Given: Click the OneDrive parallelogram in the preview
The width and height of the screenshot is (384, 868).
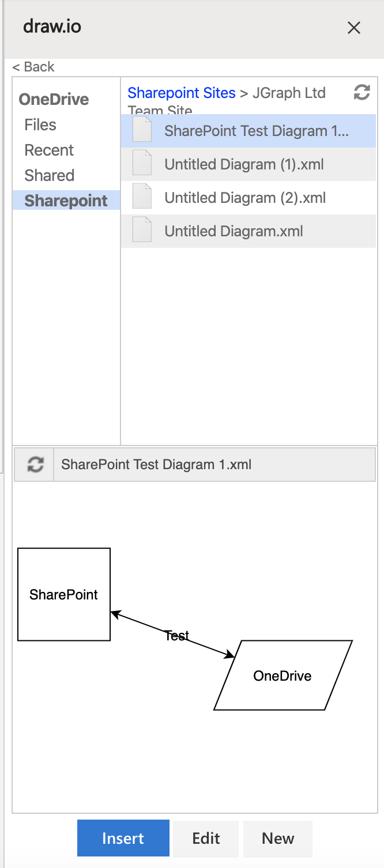Looking at the screenshot, I should click(283, 675).
